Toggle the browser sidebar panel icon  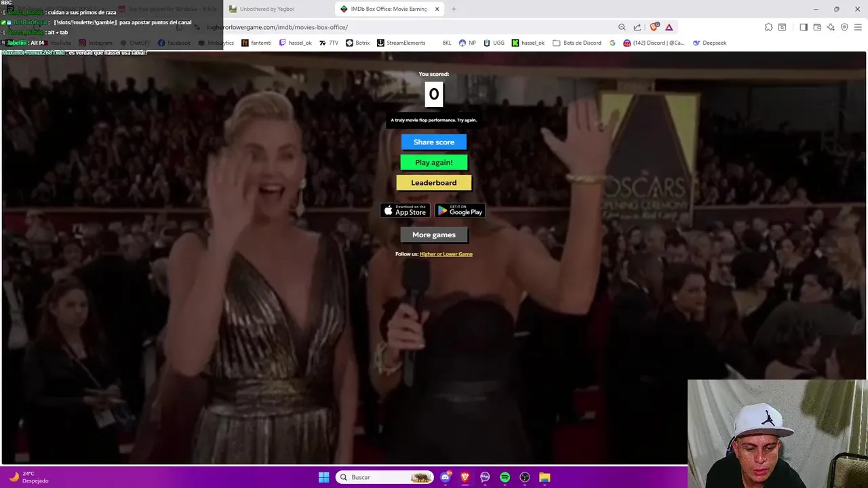point(804,27)
